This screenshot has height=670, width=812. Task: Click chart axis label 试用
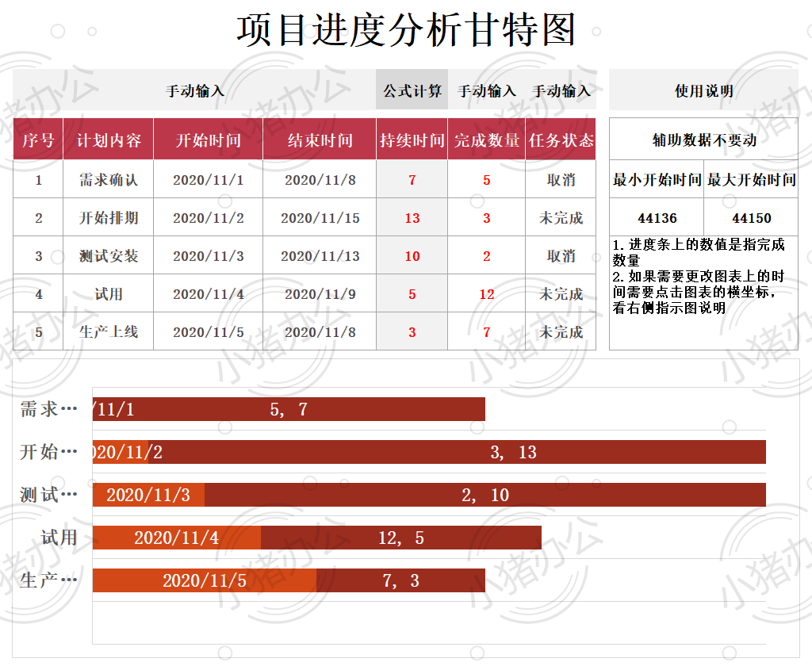click(x=59, y=538)
